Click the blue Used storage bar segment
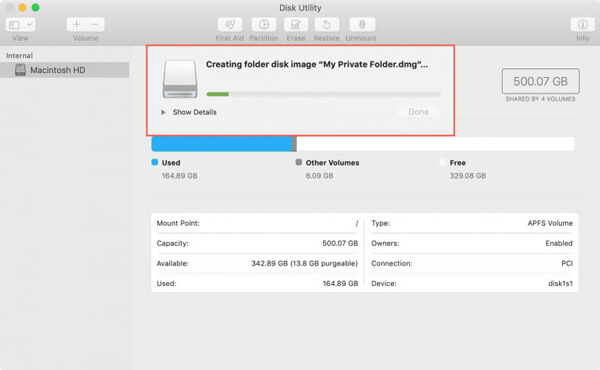 [222, 144]
